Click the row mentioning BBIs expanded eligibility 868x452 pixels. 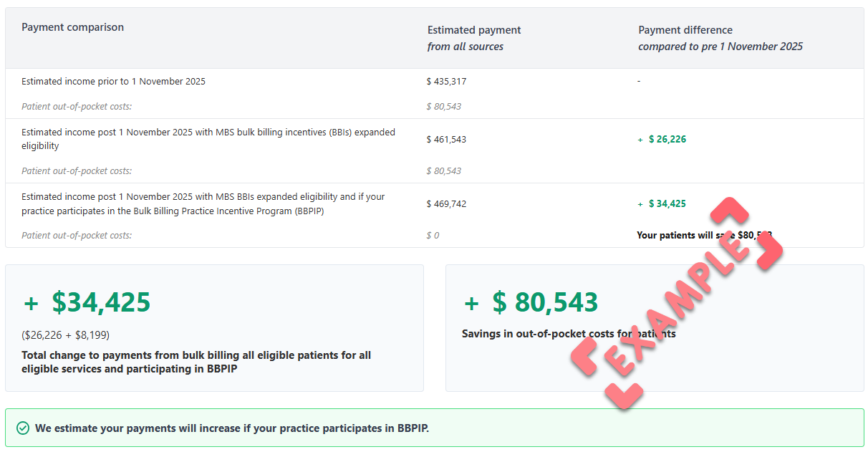208,139
